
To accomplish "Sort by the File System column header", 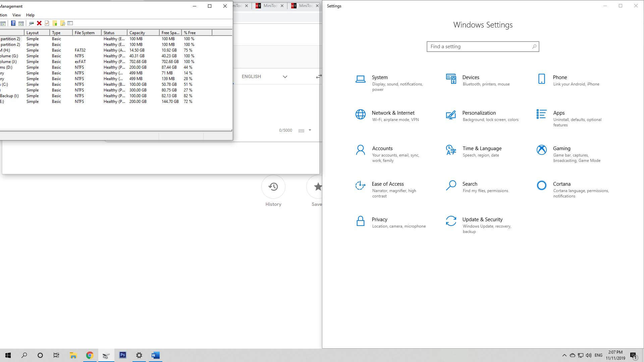I will 87,33.
